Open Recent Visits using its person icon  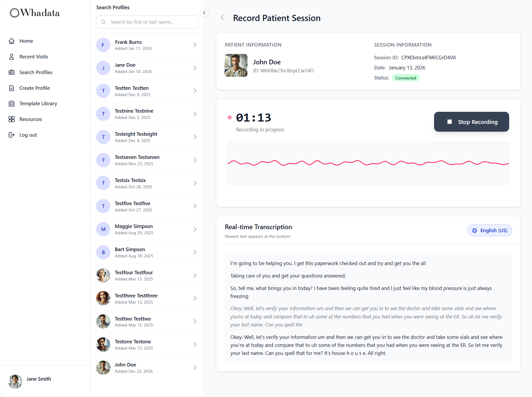[x=12, y=56]
